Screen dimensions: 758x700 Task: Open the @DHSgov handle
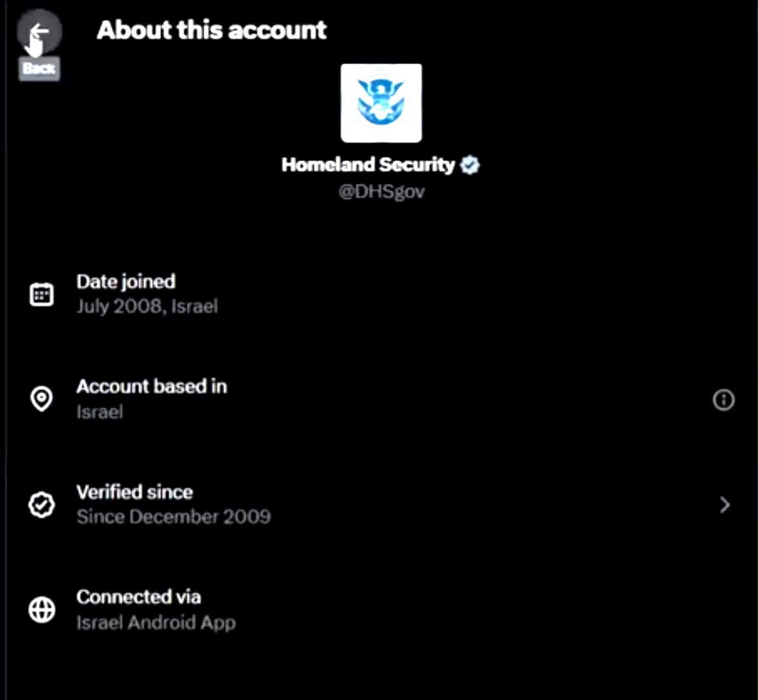click(381, 192)
